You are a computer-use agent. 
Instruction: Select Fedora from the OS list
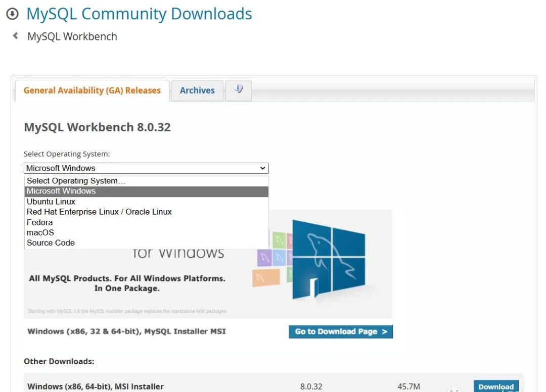[x=146, y=222]
